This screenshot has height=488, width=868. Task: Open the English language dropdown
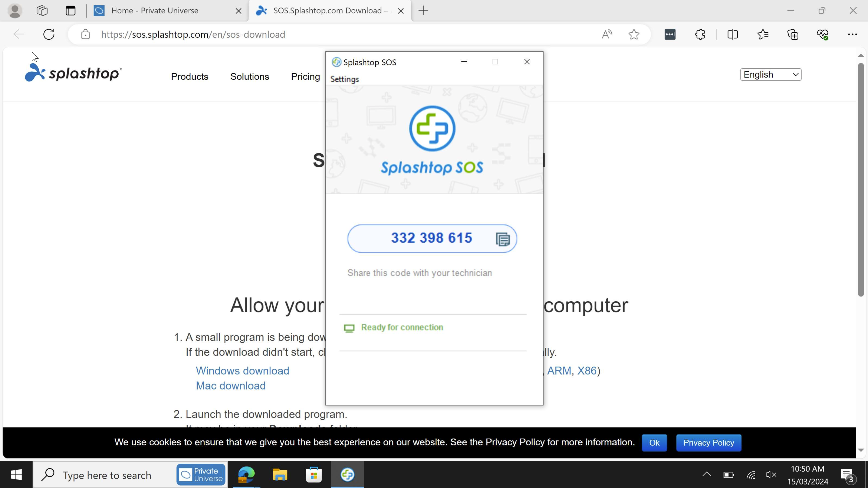771,74
